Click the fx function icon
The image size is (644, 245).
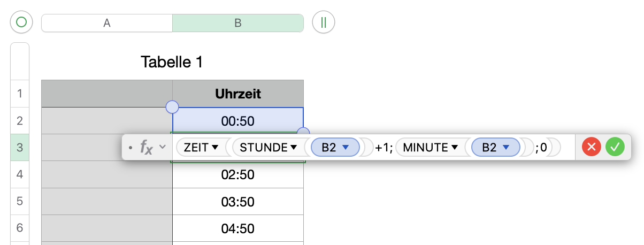click(x=146, y=147)
